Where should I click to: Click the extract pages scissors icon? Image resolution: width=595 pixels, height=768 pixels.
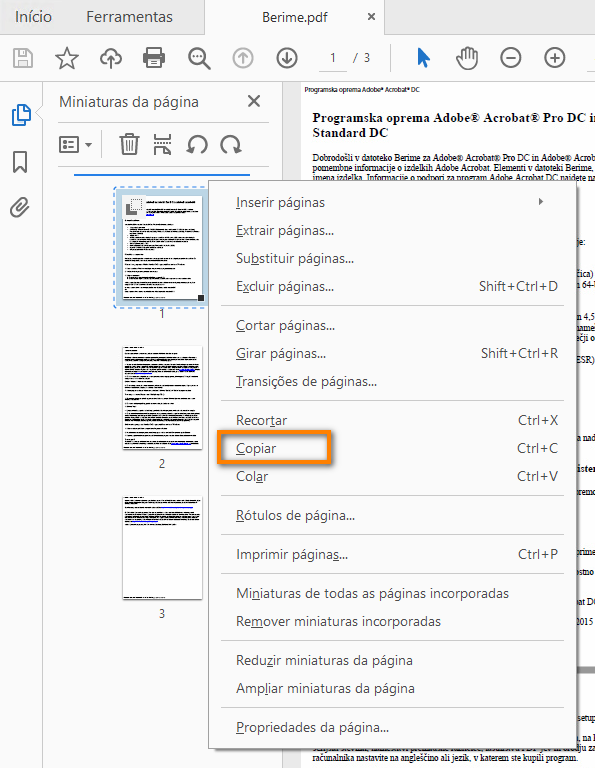coord(162,144)
